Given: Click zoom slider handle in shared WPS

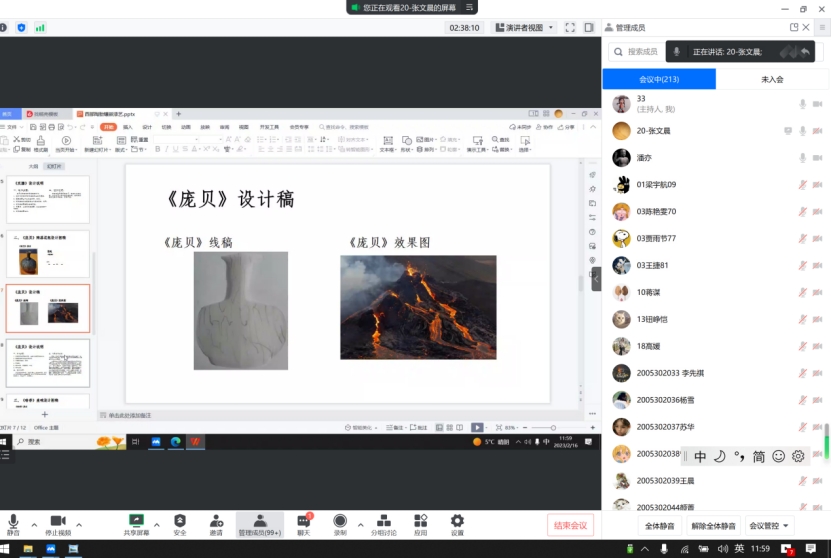Looking at the screenshot, I should [553, 428].
